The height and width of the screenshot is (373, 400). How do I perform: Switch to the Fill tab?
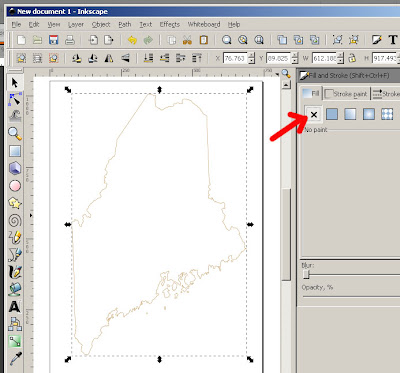coord(311,94)
